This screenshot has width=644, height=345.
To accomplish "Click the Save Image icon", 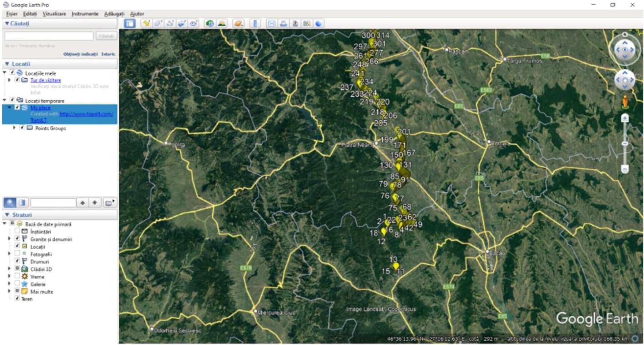I will click(295, 23).
